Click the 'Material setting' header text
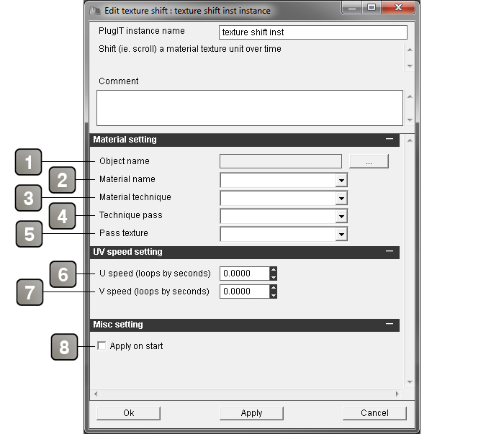The image size is (504, 434). 125,140
